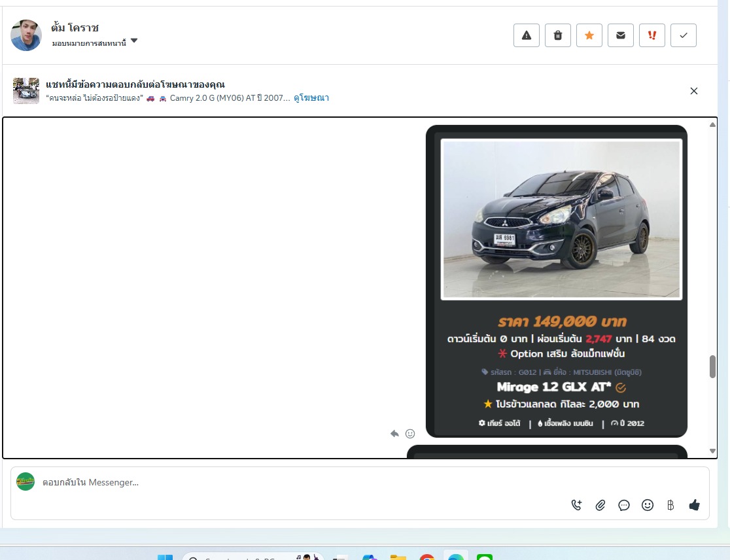Click the chat scrollbar down arrow

[x=712, y=451]
